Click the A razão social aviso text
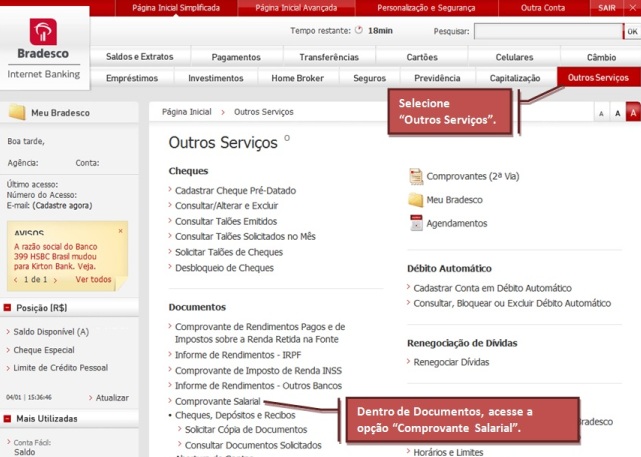The width and height of the screenshot is (641, 457). pyautogui.click(x=56, y=256)
